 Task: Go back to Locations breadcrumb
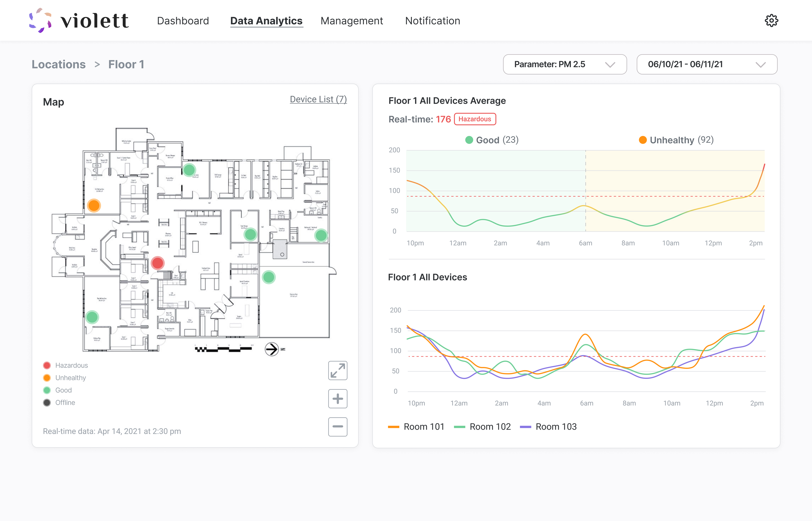[59, 64]
